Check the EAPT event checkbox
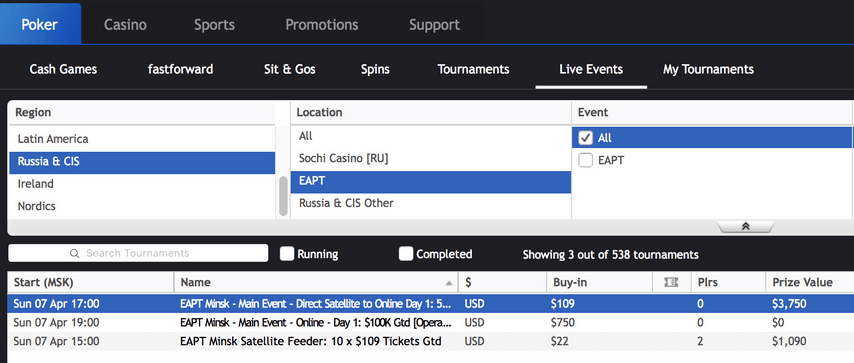 585,161
